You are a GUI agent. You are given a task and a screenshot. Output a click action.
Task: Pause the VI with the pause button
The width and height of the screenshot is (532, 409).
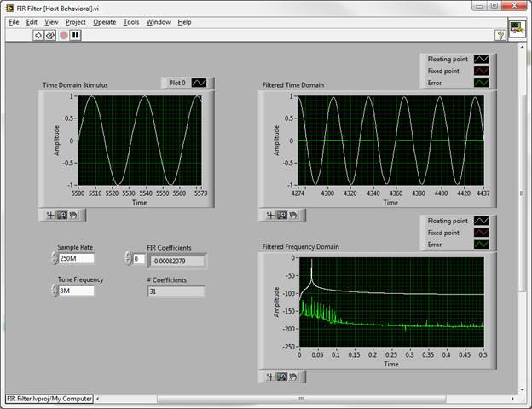(x=75, y=35)
